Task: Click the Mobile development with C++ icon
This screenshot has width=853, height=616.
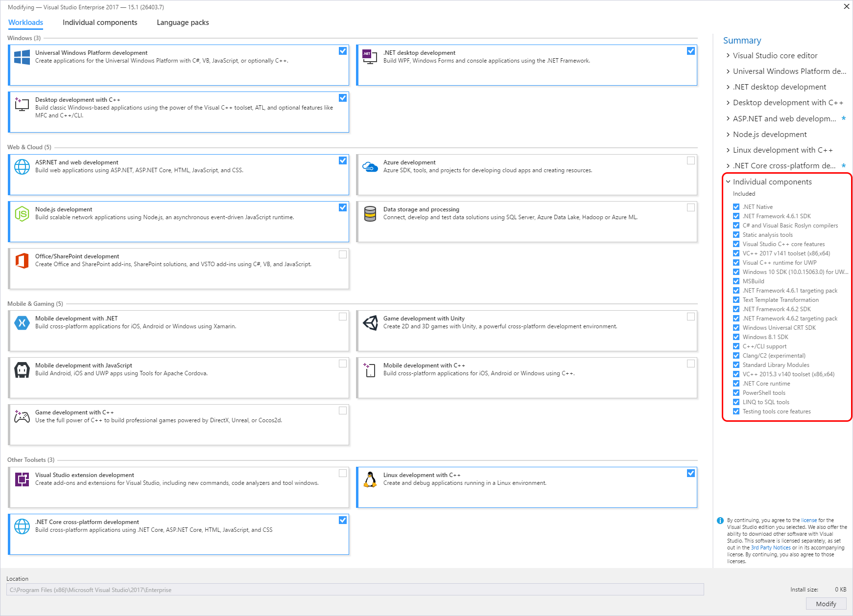Action: (x=370, y=370)
